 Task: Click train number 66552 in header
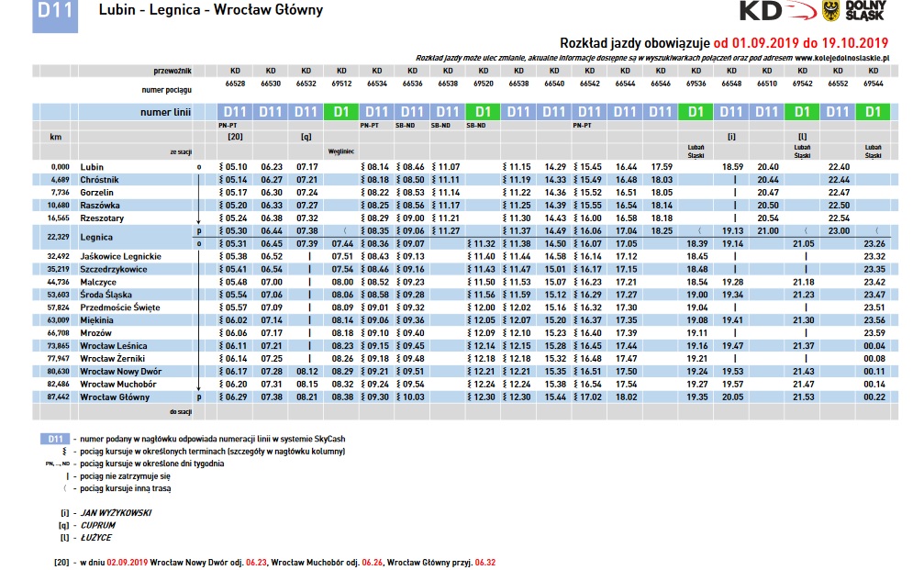coord(838,83)
